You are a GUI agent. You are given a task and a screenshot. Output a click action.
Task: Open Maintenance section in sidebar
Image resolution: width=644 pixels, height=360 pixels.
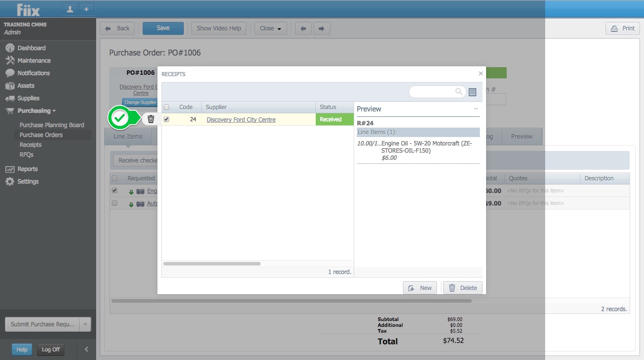tap(34, 60)
